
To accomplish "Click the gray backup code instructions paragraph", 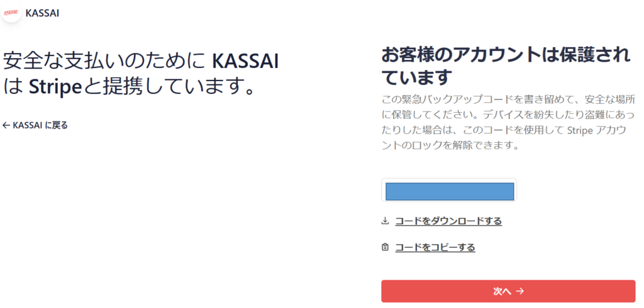I will (509, 123).
